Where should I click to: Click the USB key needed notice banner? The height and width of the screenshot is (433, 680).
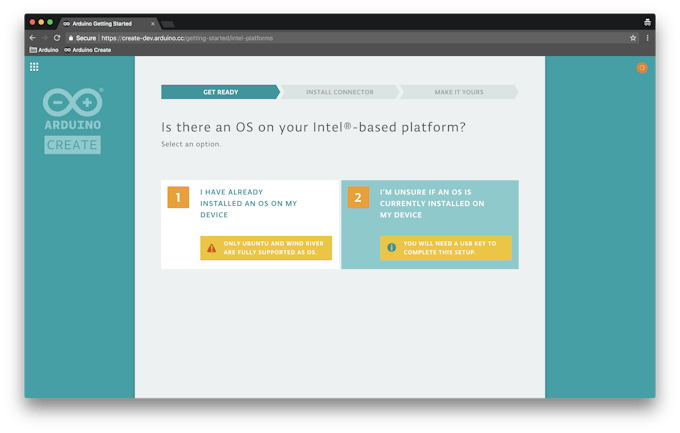pos(446,248)
